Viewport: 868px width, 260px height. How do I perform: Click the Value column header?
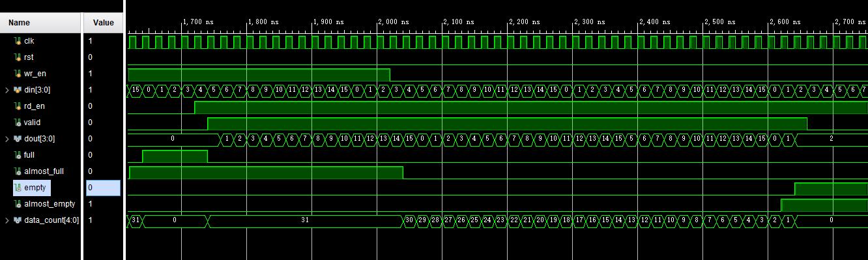tap(103, 23)
